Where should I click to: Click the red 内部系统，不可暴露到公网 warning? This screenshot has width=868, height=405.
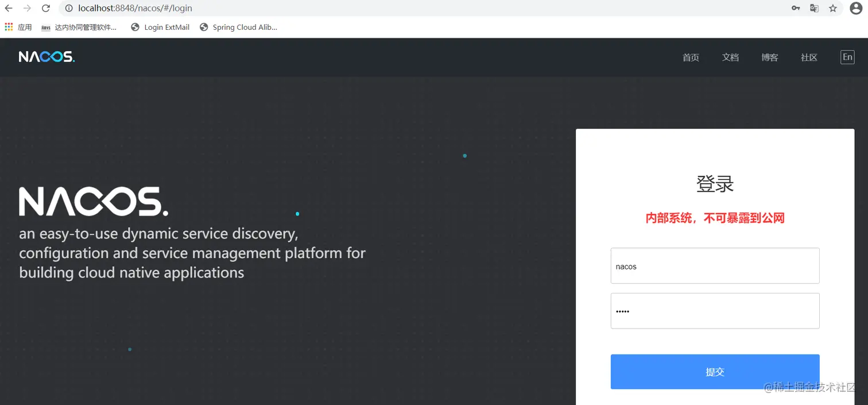(715, 218)
